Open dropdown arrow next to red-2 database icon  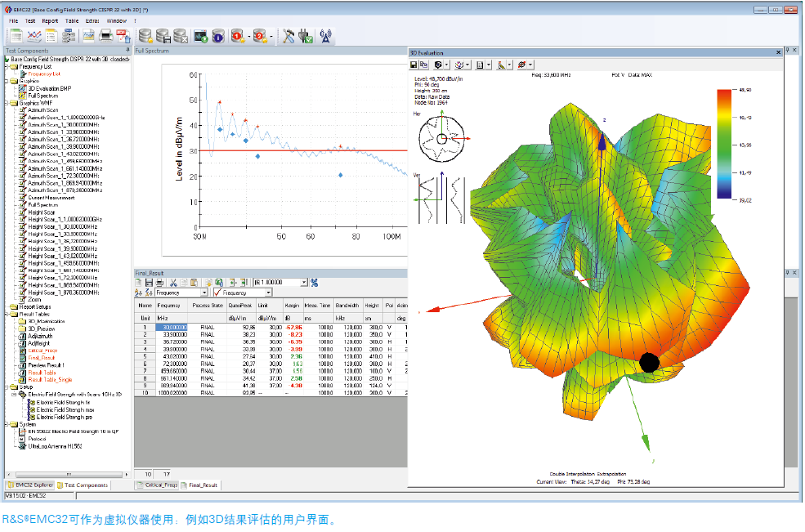271,37
